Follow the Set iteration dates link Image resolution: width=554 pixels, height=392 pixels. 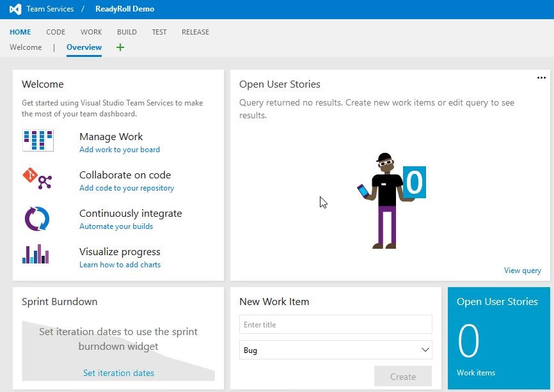(x=118, y=373)
